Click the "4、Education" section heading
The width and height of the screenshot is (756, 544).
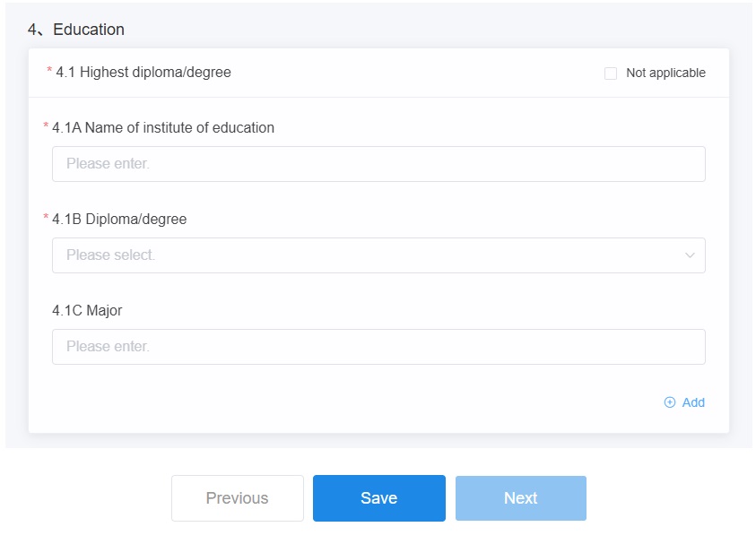point(76,30)
